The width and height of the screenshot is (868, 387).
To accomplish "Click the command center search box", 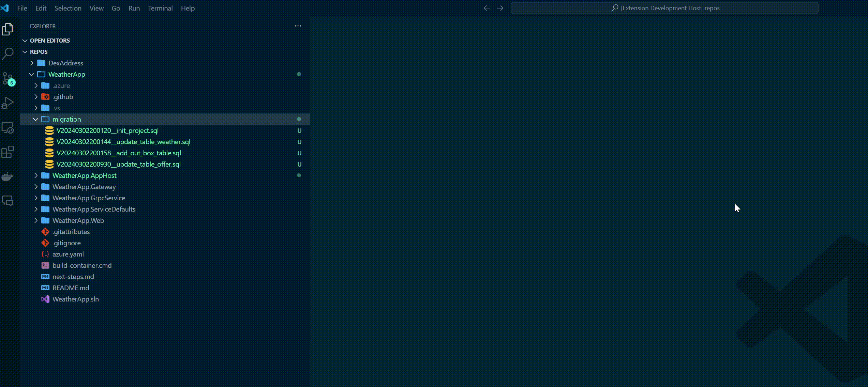I will 664,8.
